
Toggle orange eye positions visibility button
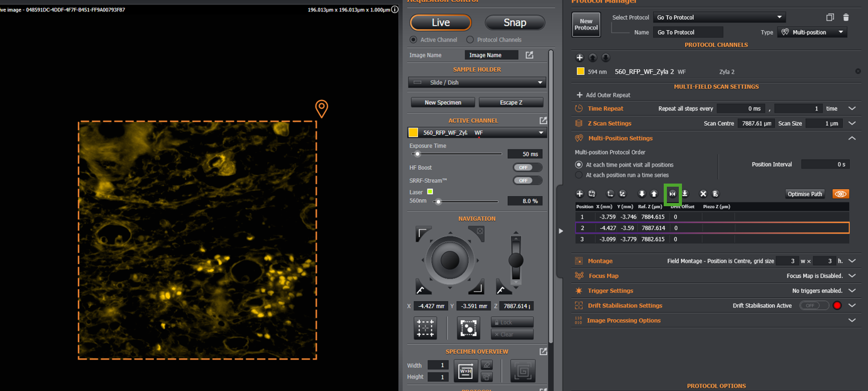(x=841, y=194)
